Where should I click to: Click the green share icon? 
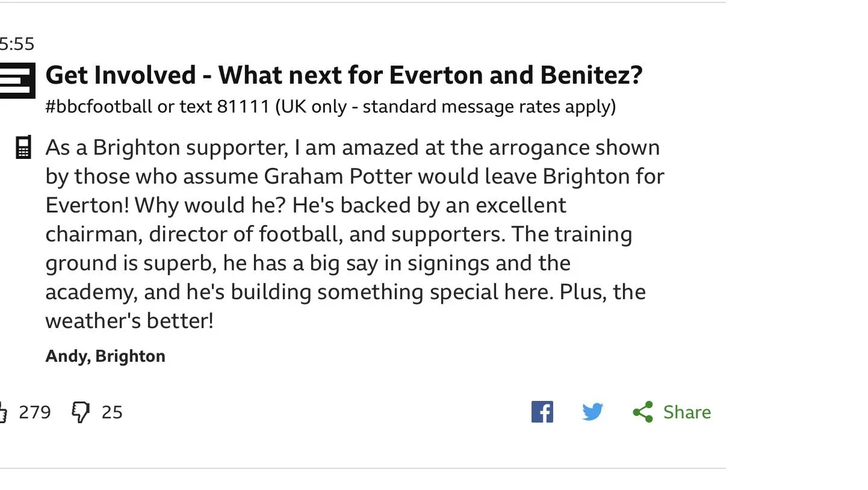click(x=643, y=412)
